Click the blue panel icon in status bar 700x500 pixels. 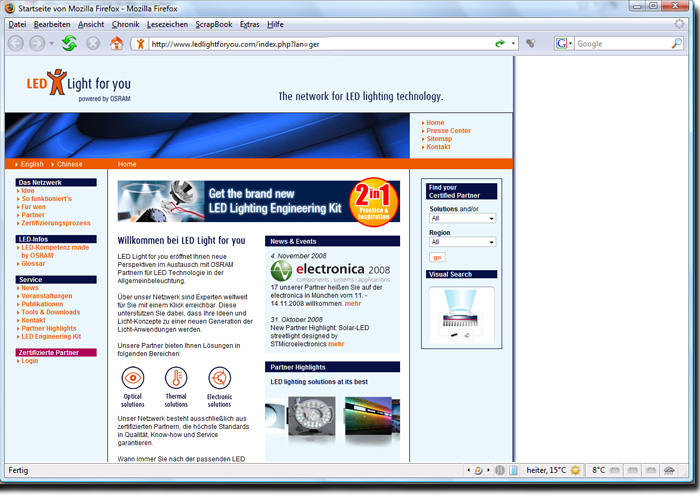(513, 471)
